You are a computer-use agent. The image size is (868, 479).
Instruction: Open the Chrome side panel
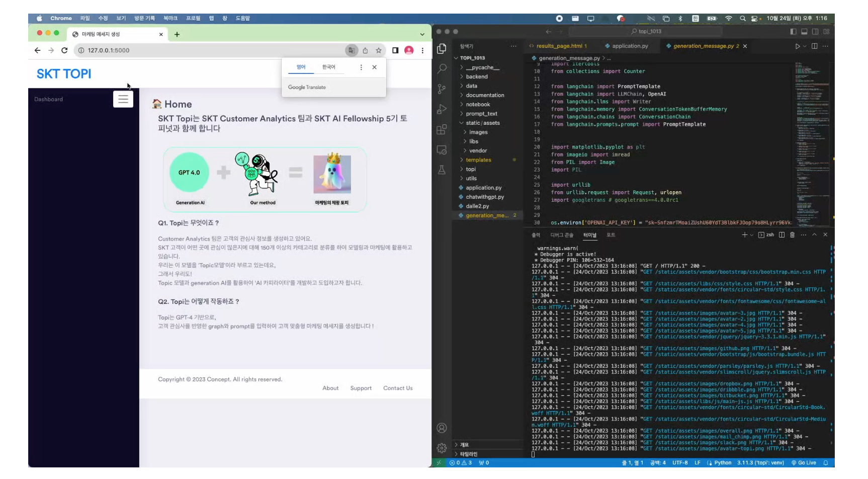pos(395,50)
